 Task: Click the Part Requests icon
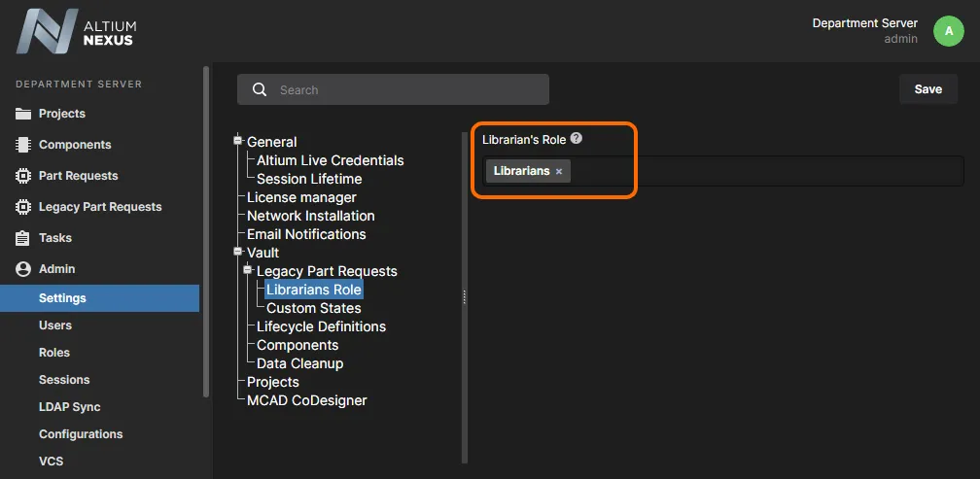(x=23, y=176)
